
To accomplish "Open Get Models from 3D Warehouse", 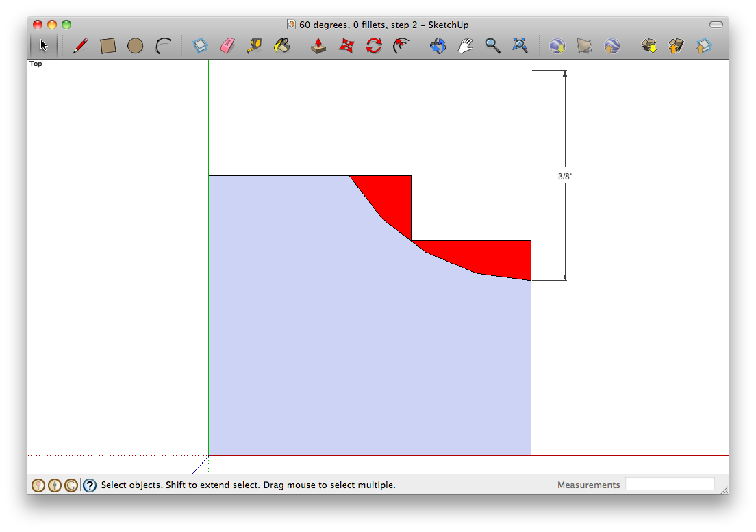I will point(648,45).
